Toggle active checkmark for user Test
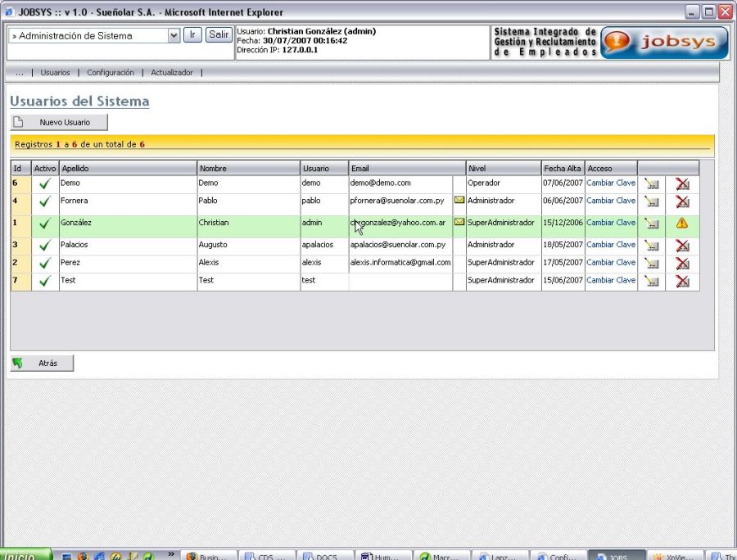Viewport: 737px width, 560px height. click(44, 281)
